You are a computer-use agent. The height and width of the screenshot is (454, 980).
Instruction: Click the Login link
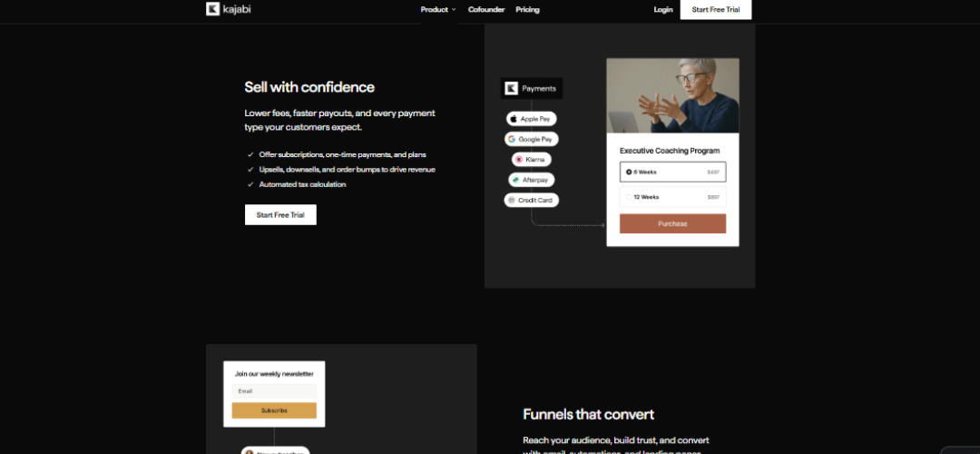click(663, 9)
